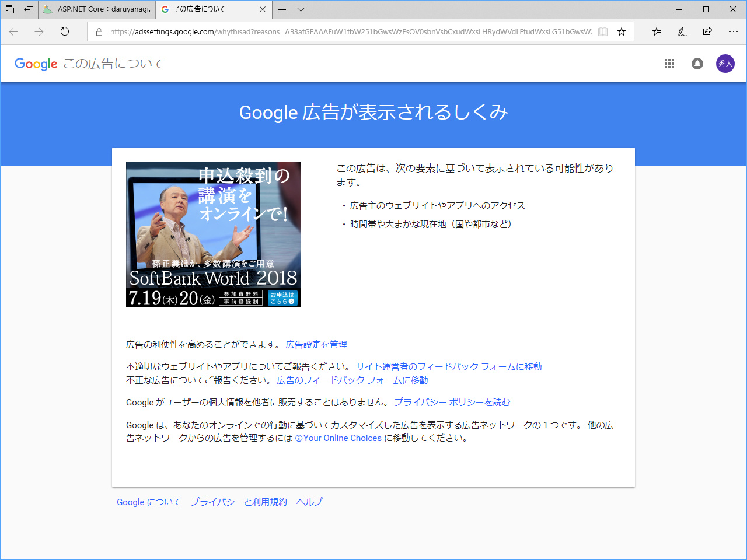Open 広告設定を管理 link
The height and width of the screenshot is (560, 747).
pos(316,345)
